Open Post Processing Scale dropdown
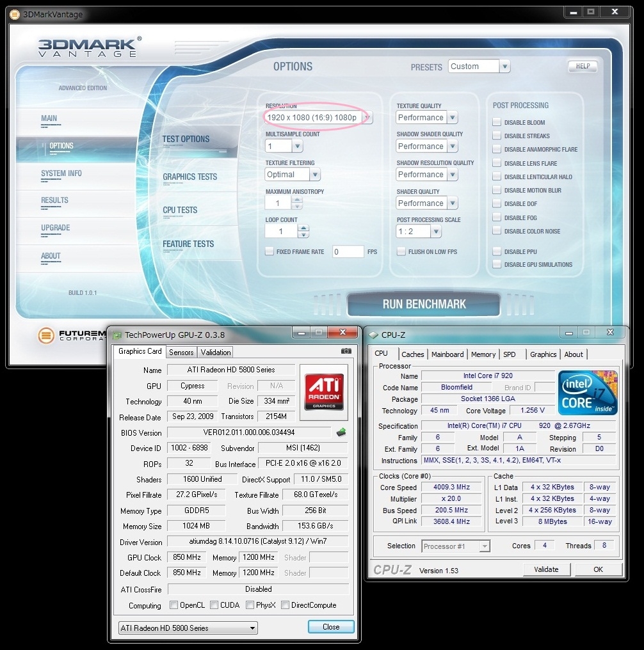The width and height of the screenshot is (644, 650). [x=435, y=232]
